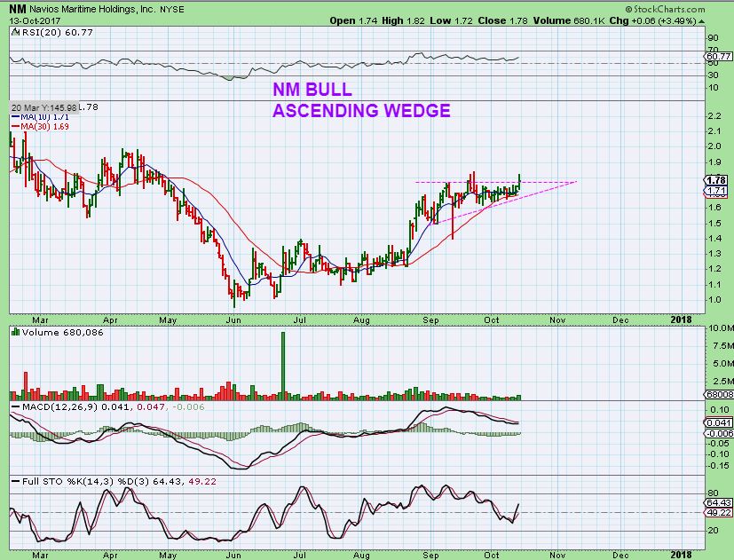Click the 49.22 stochastic tag on the right axis
This screenshot has width=734, height=560.
pyautogui.click(x=719, y=513)
